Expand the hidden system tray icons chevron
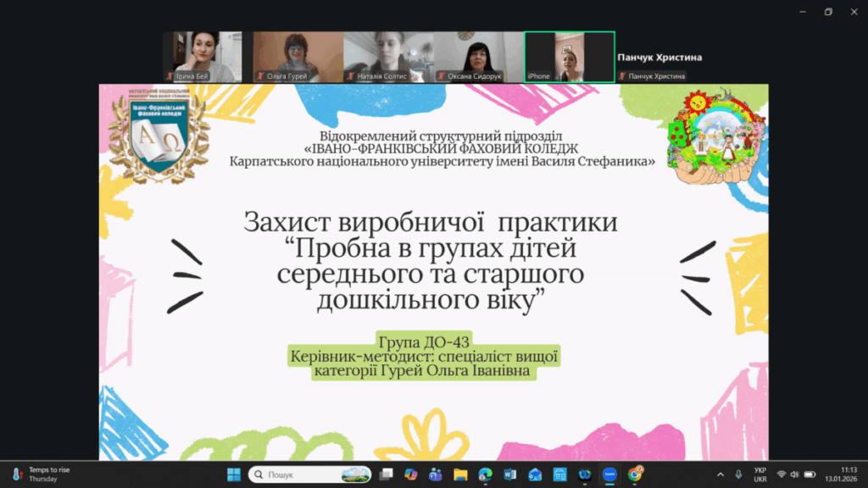Screen dimensions: 868x488 721,474
